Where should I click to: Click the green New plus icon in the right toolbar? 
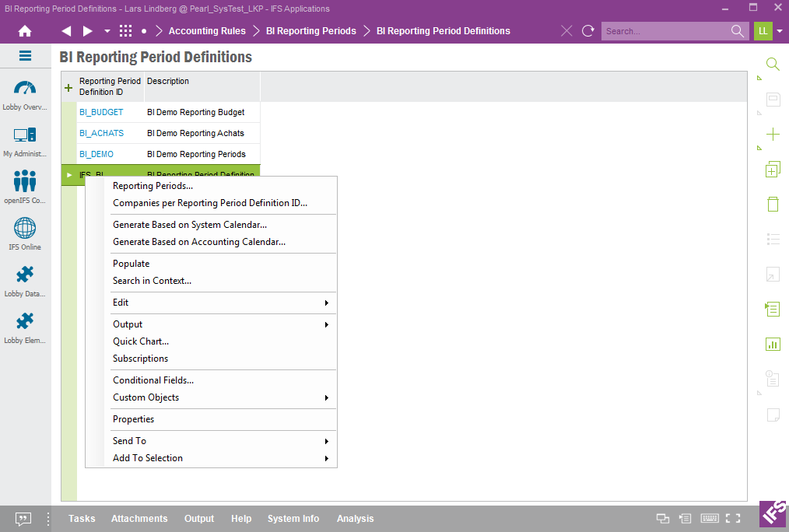(773, 135)
